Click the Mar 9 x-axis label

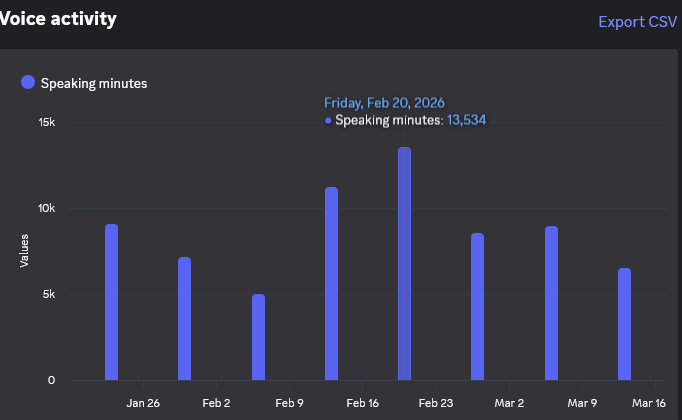(x=582, y=403)
